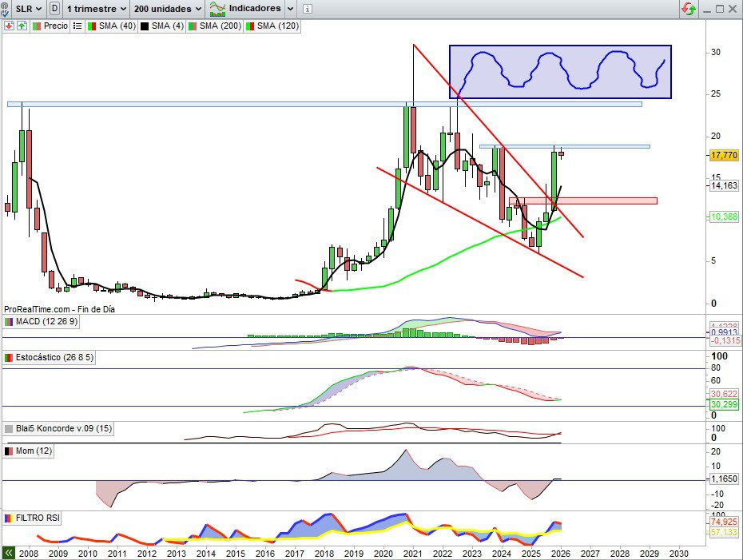Open the SLR ticker dropdown
743x560 pixels.
pos(29,9)
